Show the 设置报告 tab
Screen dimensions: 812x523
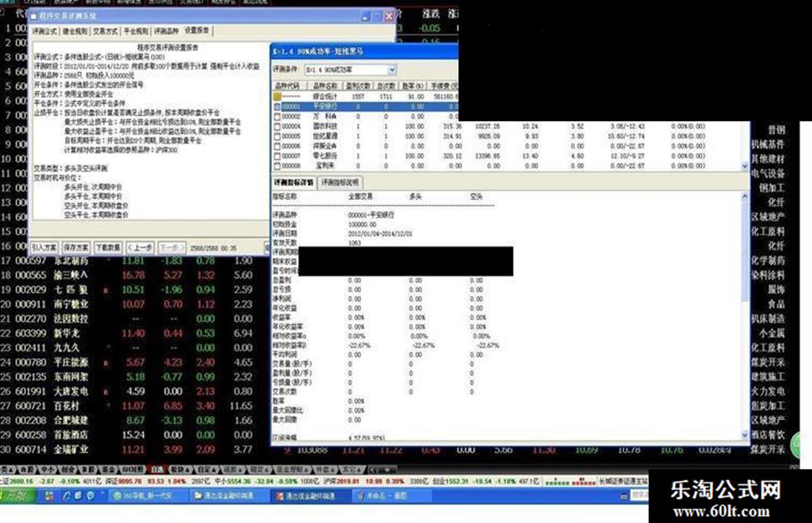pos(198,31)
